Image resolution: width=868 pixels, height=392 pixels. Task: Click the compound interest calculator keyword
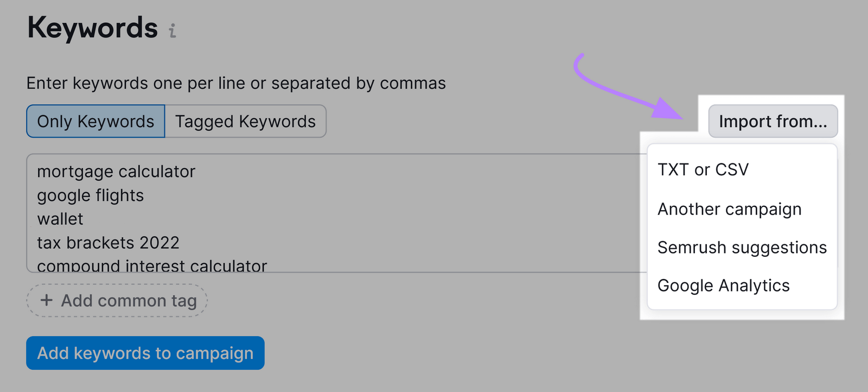pos(151,265)
